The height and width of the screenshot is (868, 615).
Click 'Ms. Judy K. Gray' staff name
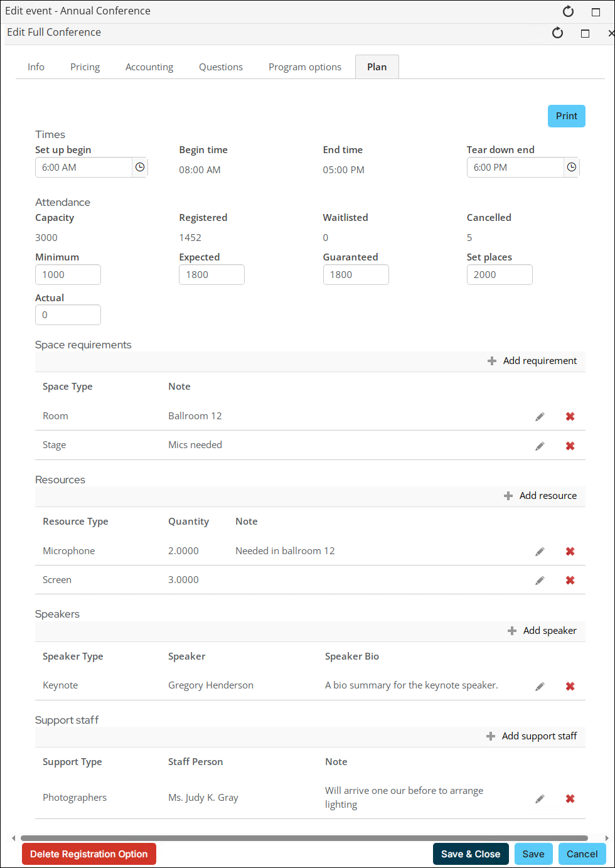(203, 798)
